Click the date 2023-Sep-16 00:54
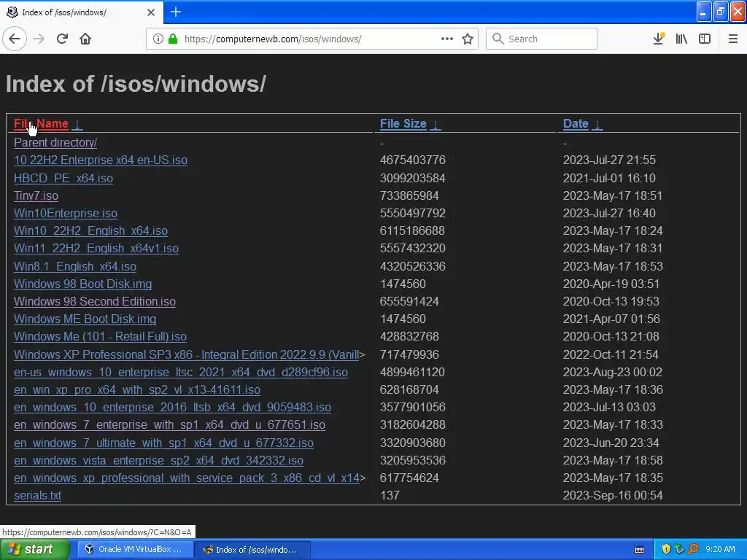The width and height of the screenshot is (747, 560). (613, 496)
